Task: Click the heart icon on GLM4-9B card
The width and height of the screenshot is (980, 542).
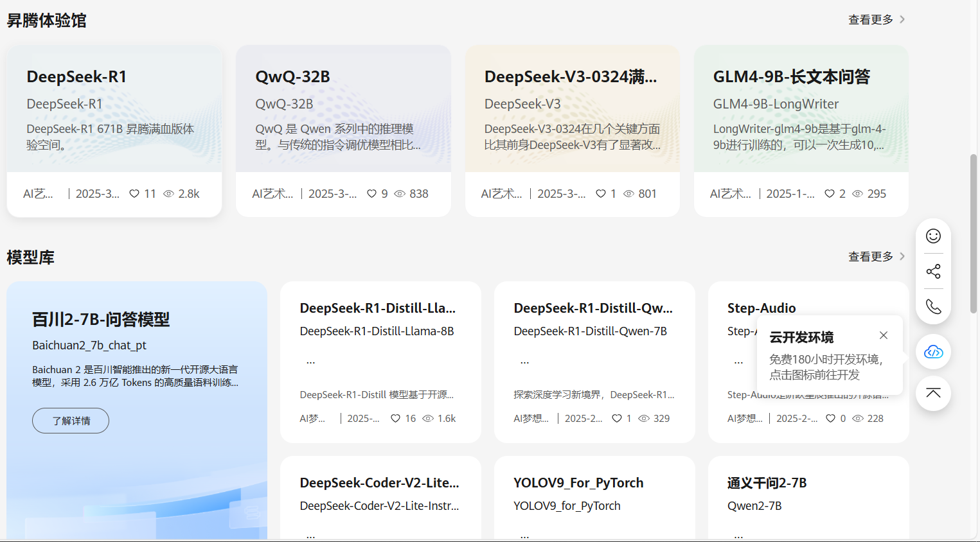Action: pyautogui.click(x=830, y=193)
